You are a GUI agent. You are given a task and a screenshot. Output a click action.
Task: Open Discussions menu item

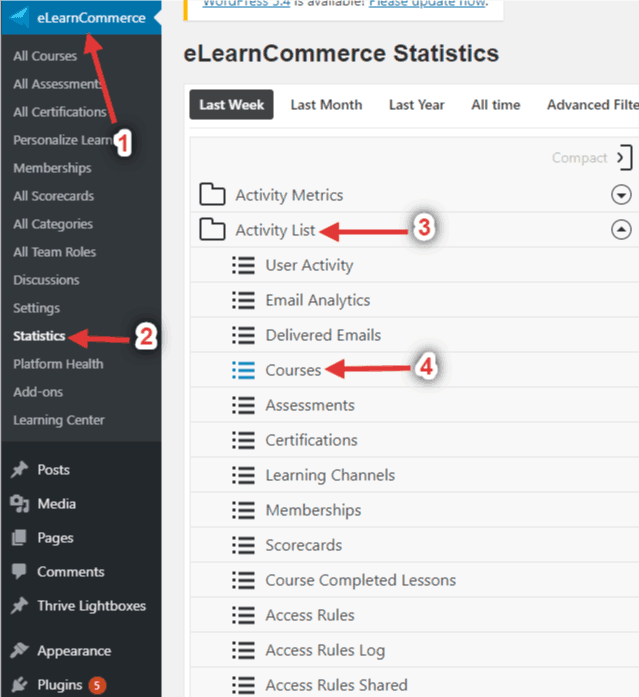click(46, 280)
